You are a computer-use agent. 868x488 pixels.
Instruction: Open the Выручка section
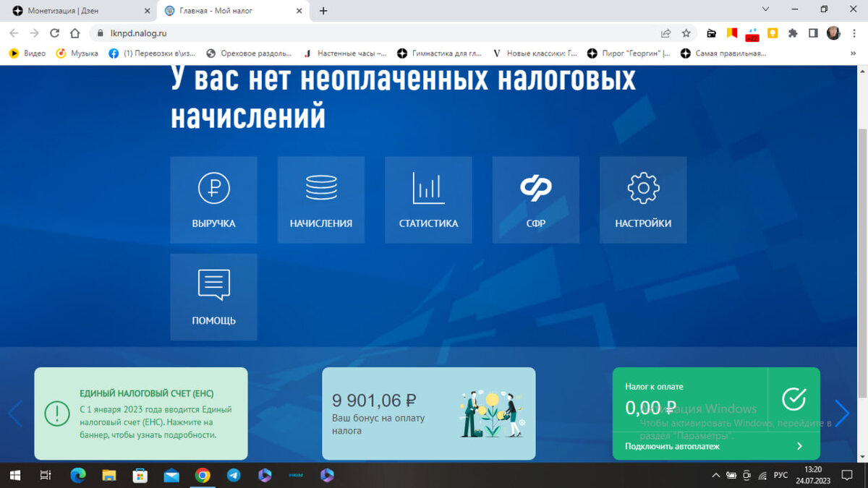pyautogui.click(x=213, y=200)
